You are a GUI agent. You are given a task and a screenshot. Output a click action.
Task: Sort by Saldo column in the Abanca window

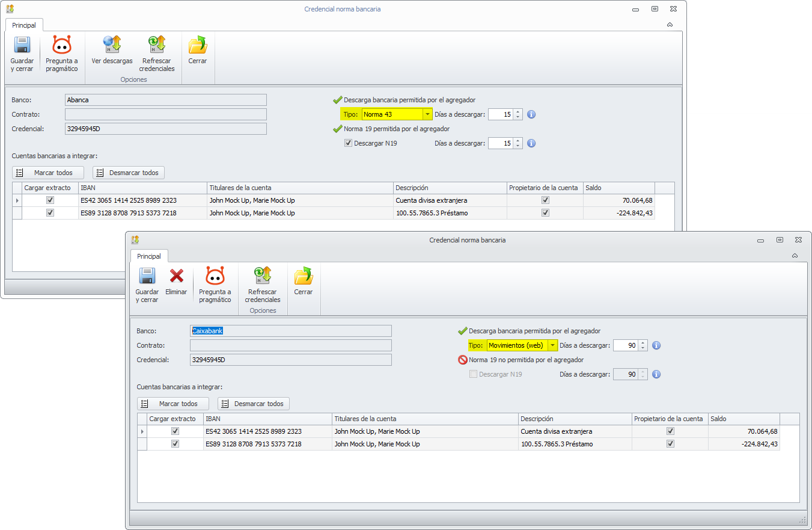point(618,188)
